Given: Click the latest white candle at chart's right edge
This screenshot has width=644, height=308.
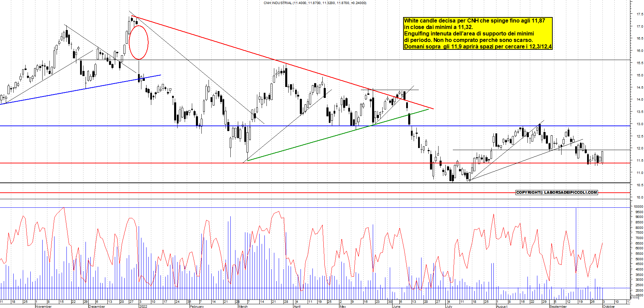Looking at the screenshot, I should 602,157.
